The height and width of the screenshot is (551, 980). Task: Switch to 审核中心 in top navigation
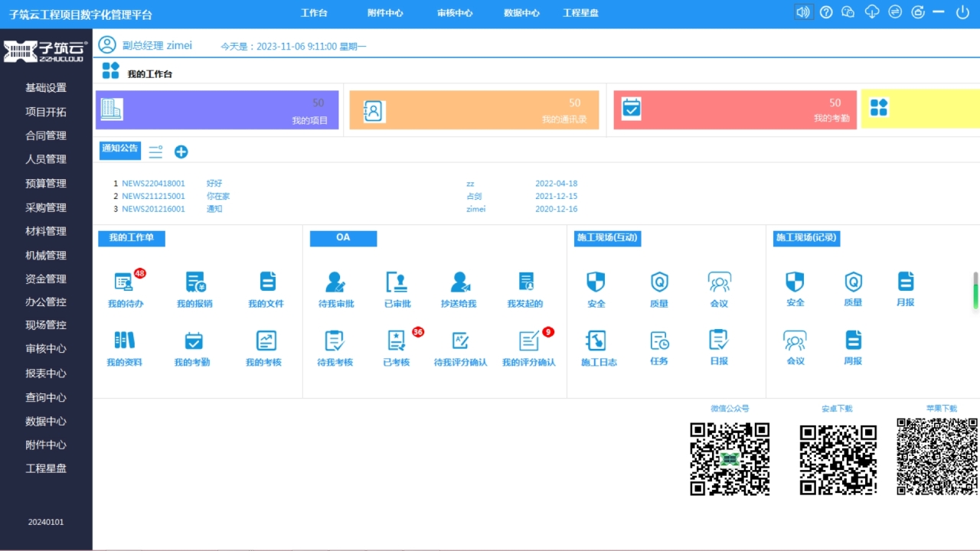click(455, 13)
